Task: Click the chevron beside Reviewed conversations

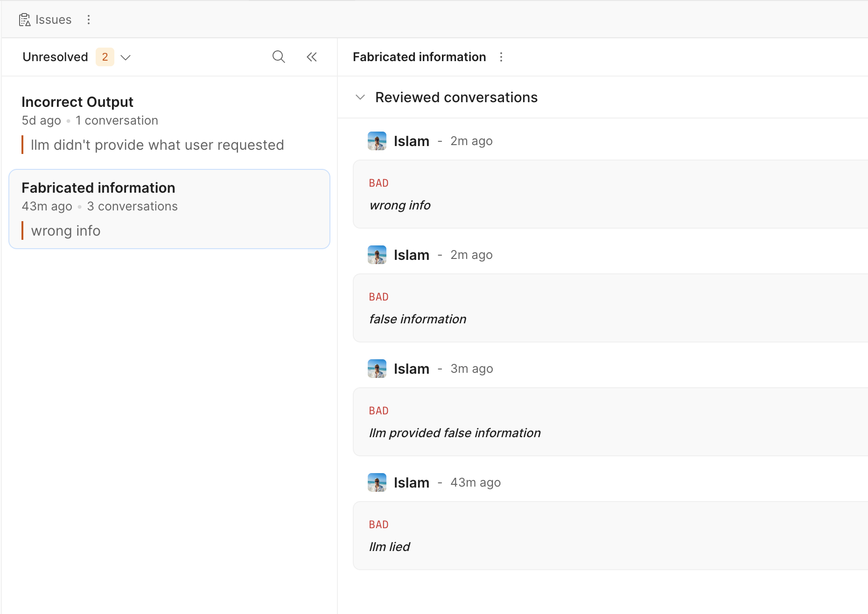Action: (x=360, y=98)
